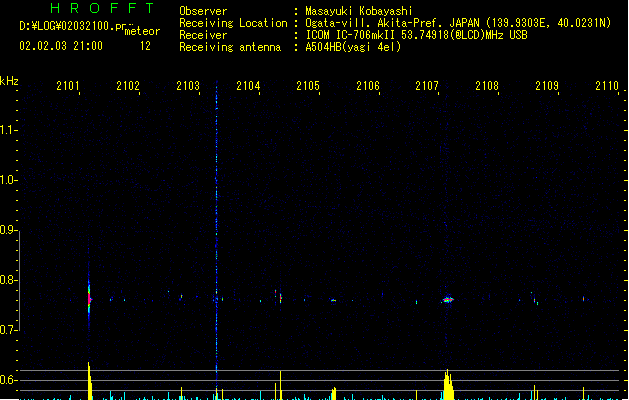Click the 2104 time axis label
Screen dimensions: 629x400
(x=248, y=85)
